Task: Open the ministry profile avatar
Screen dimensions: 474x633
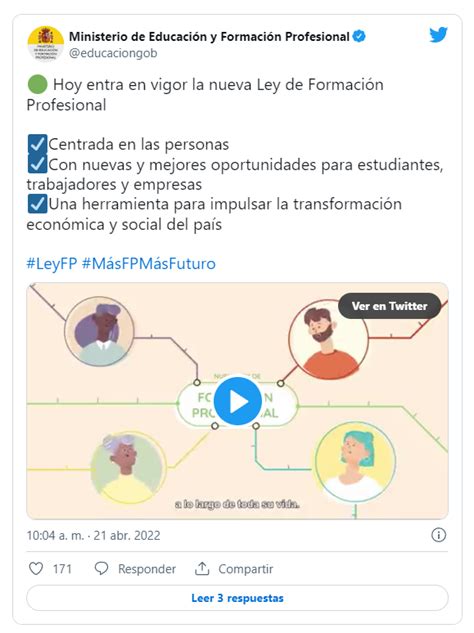Action: coord(46,44)
